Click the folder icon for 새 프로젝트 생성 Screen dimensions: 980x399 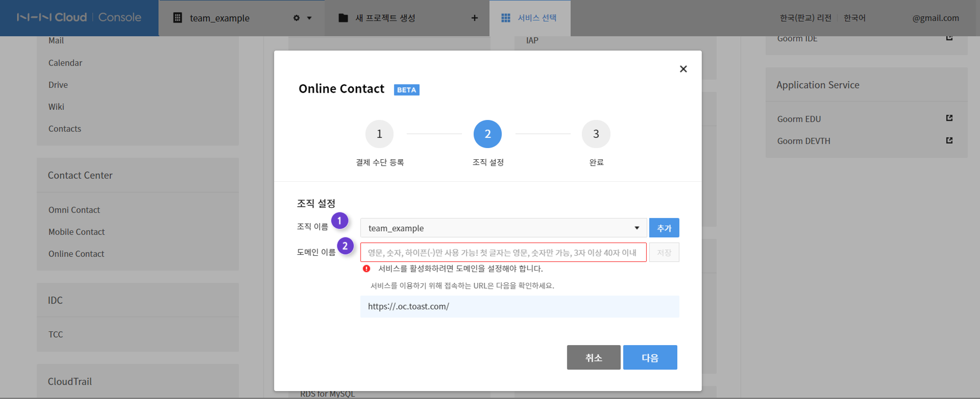pos(343,18)
